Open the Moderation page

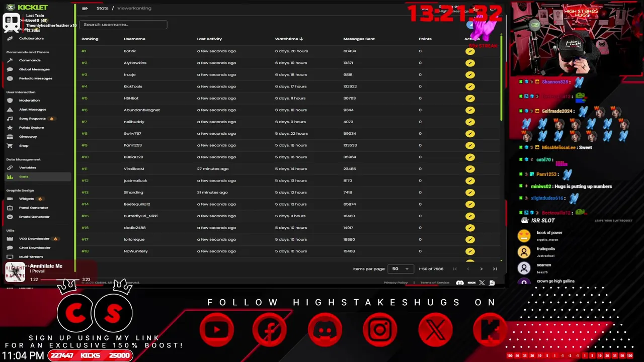(x=29, y=101)
